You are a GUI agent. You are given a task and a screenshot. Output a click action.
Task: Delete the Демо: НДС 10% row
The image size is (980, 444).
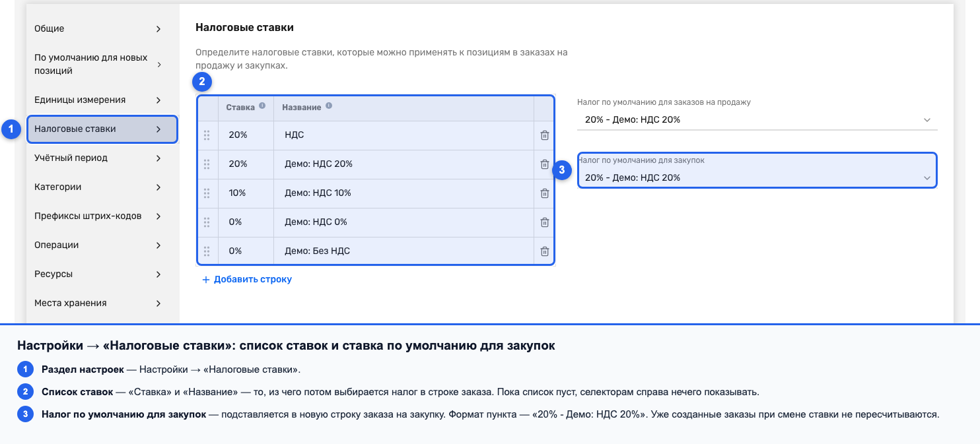pyautogui.click(x=544, y=193)
